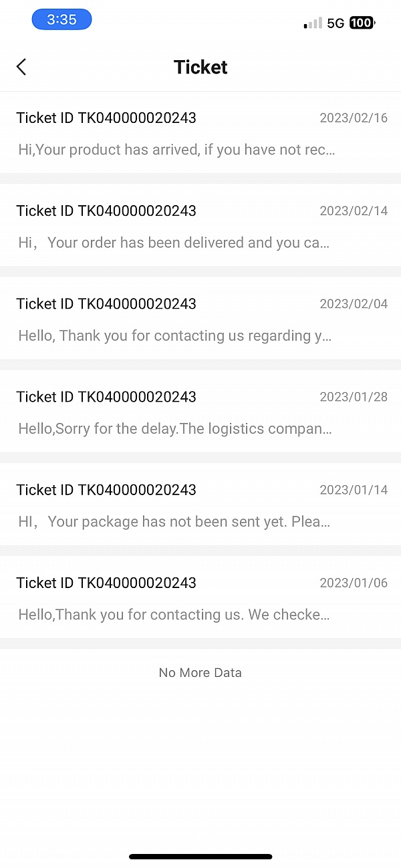
Task: Open the 'order has been delivered' message
Action: coord(174,243)
